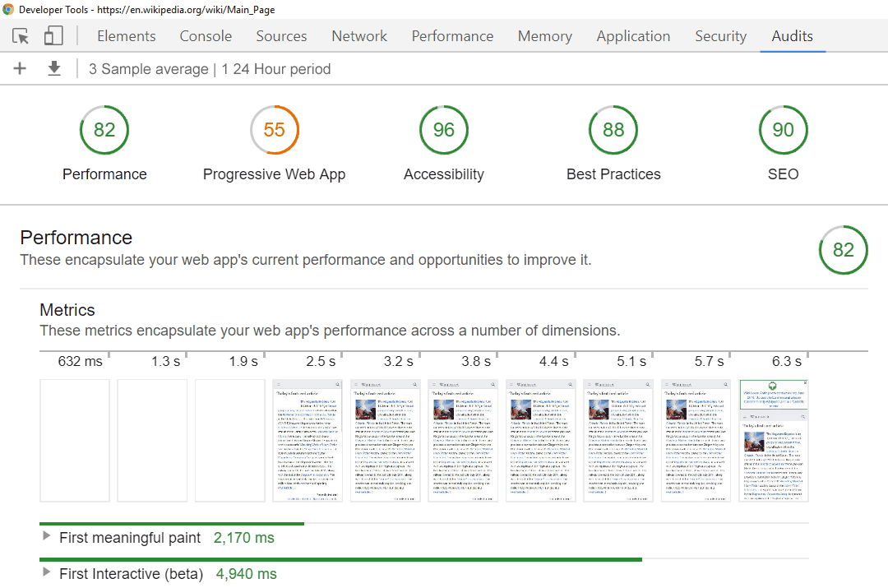Screen dimensions: 888x588
Task: Click the Performance score gauge showing 82
Action: click(x=104, y=130)
